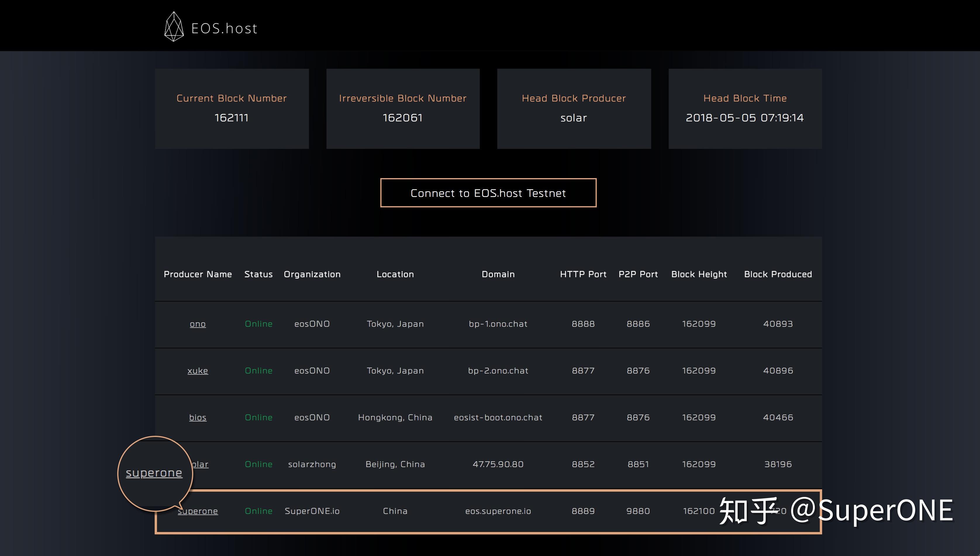Screen dimensions: 980x556
Task: Click Tokyo, Japan in ono row
Action: 395,324
